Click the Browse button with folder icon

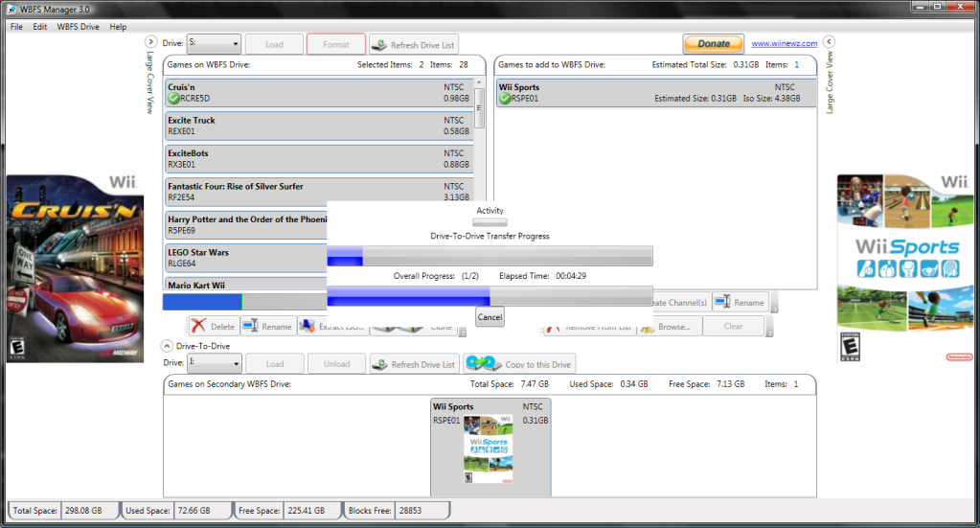(x=667, y=327)
